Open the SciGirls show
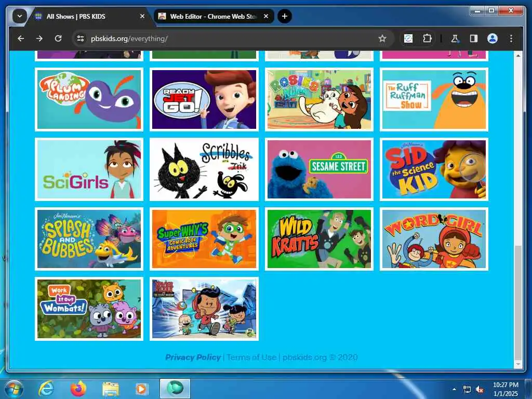 (89, 169)
